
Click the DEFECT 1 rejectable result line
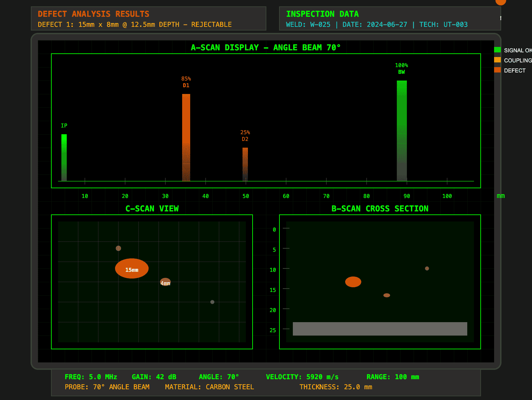[x=135, y=24]
